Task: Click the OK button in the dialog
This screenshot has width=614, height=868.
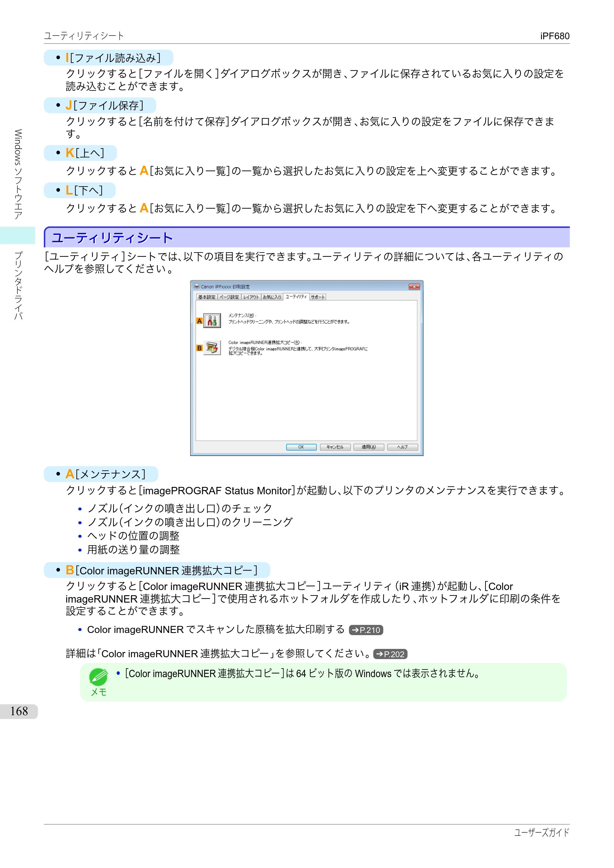Action: pyautogui.click(x=301, y=447)
